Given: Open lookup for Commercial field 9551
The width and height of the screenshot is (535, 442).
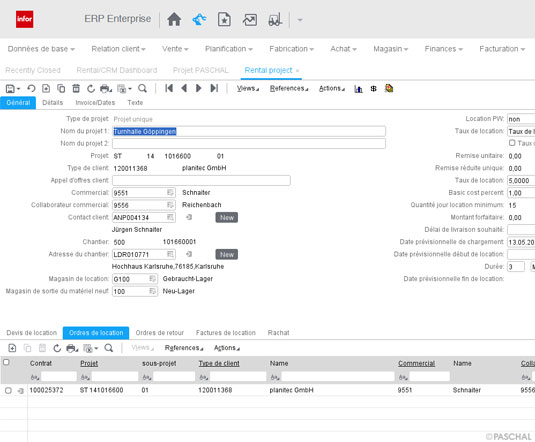Looking at the screenshot, I should coord(170,193).
